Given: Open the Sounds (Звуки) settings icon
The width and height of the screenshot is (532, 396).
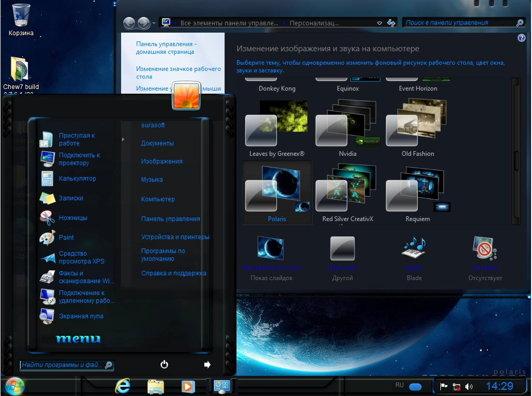Looking at the screenshot, I should (414, 250).
